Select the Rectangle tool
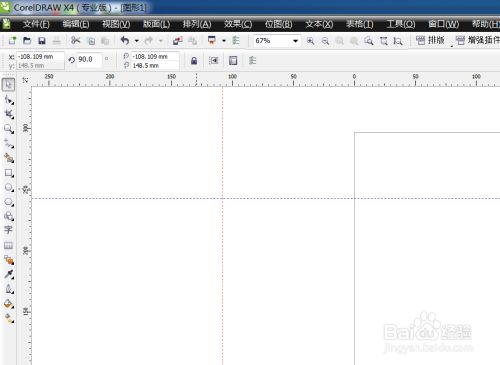This screenshot has width=500, height=365. (x=9, y=173)
